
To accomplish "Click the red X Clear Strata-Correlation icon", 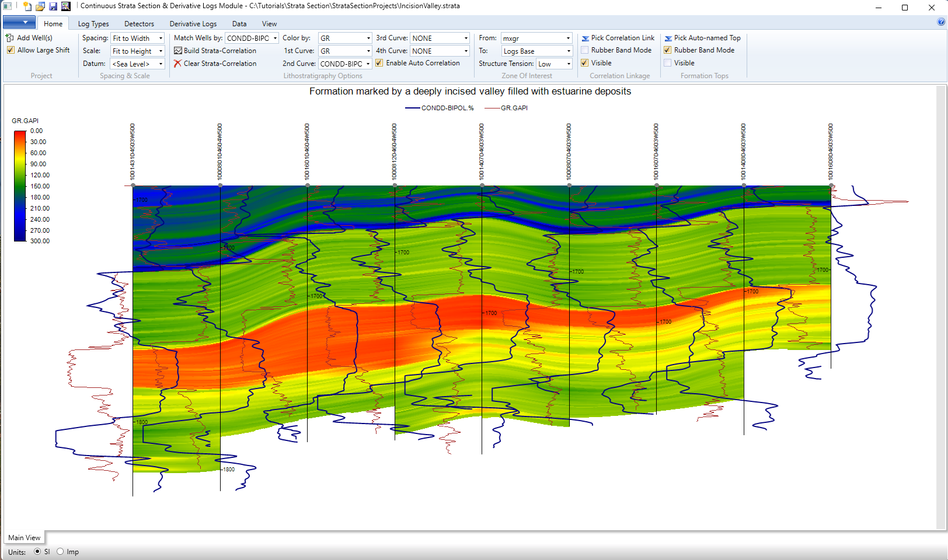I will click(x=178, y=64).
